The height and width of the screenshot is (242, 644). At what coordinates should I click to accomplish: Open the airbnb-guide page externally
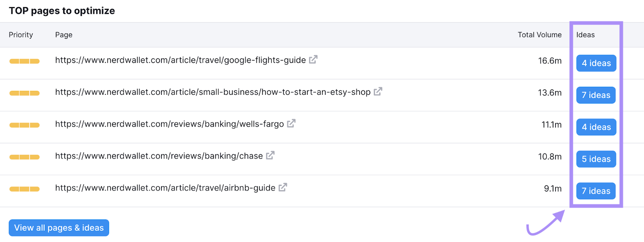click(283, 187)
